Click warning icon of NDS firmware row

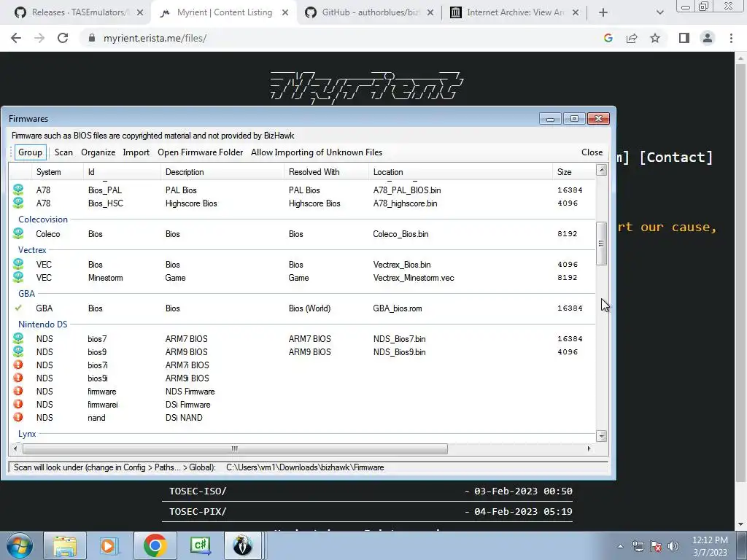pos(18,391)
